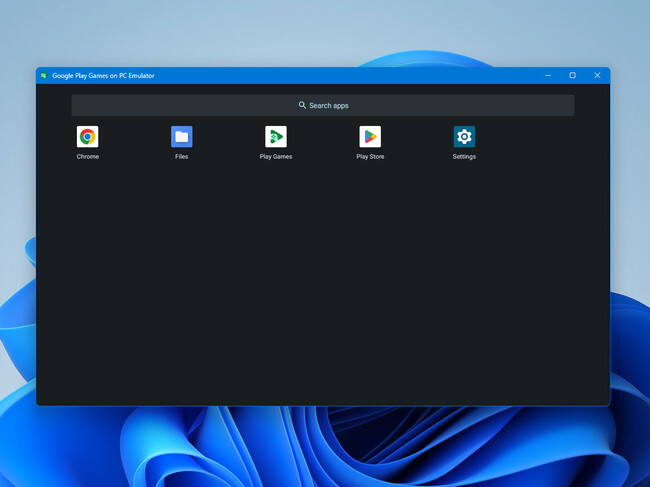
Task: Open the Chrome app
Action: click(x=87, y=136)
